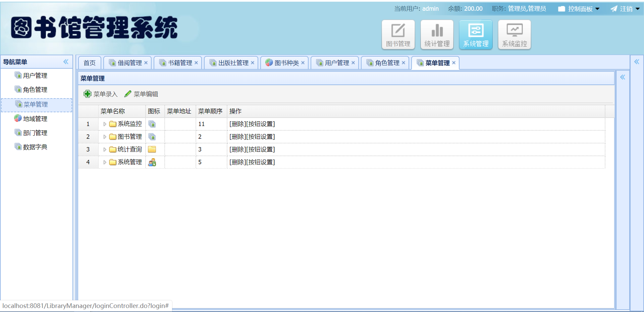
Task: Click the users icon in the 系统管理 row's 图标 column
Action: [x=152, y=162]
